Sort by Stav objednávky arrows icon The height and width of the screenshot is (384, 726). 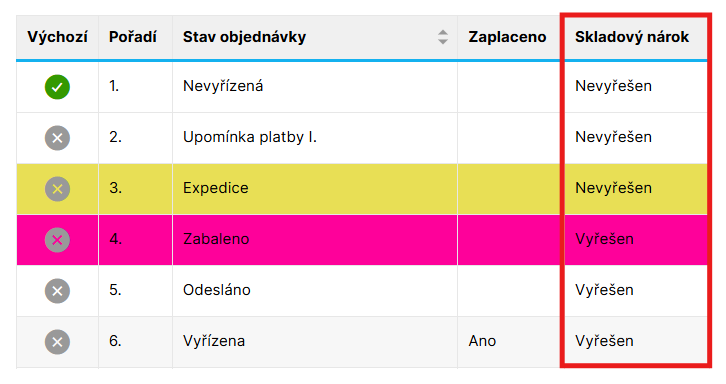tap(443, 37)
